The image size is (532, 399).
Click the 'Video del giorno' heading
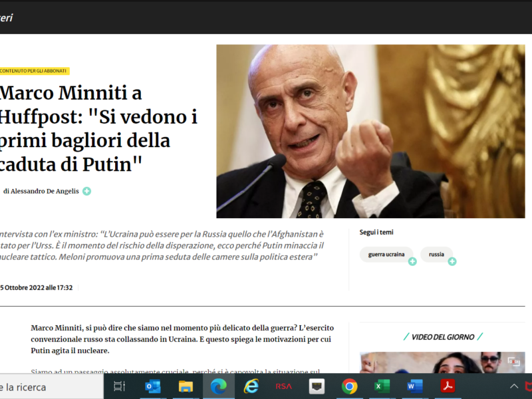tap(442, 337)
